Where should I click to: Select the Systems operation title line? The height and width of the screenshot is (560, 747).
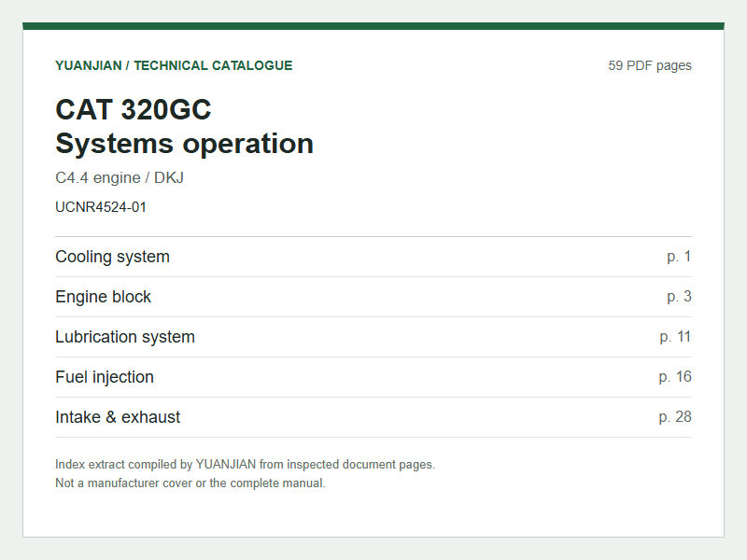(x=184, y=144)
